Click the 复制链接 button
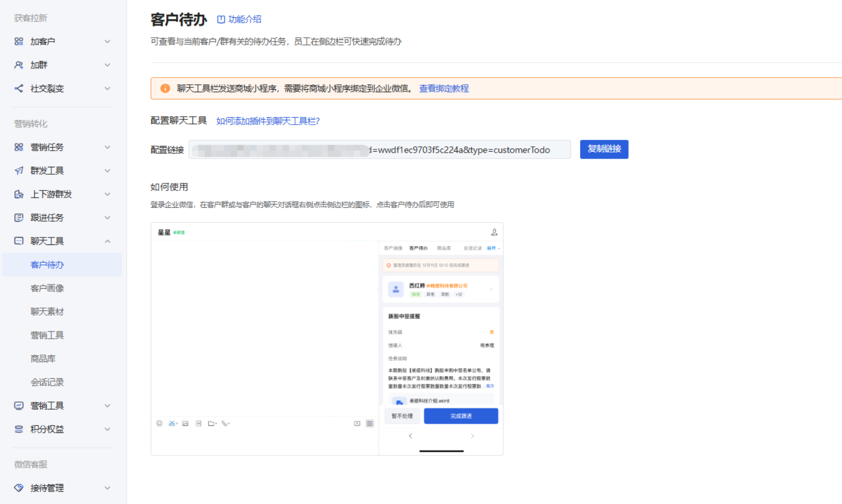This screenshot has width=842, height=504. tap(604, 149)
